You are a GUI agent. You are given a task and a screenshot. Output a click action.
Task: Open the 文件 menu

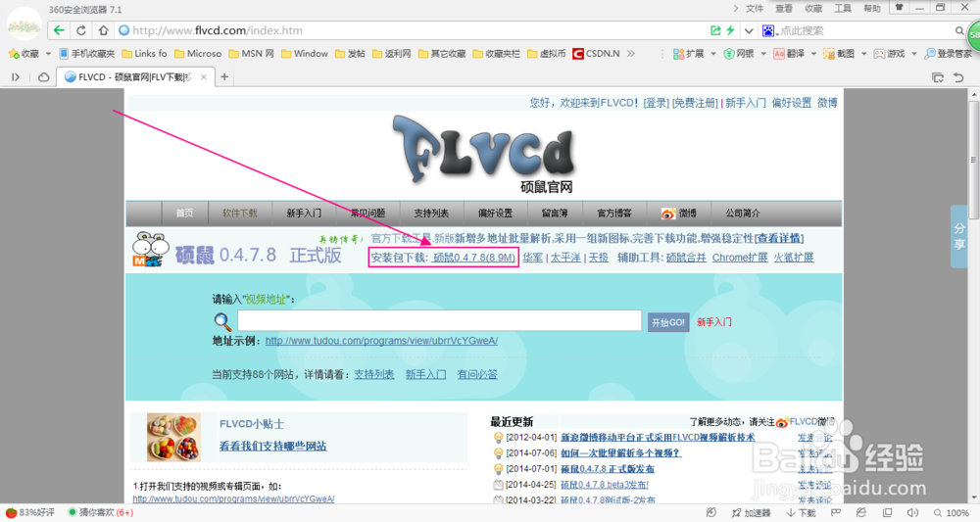[x=755, y=8]
